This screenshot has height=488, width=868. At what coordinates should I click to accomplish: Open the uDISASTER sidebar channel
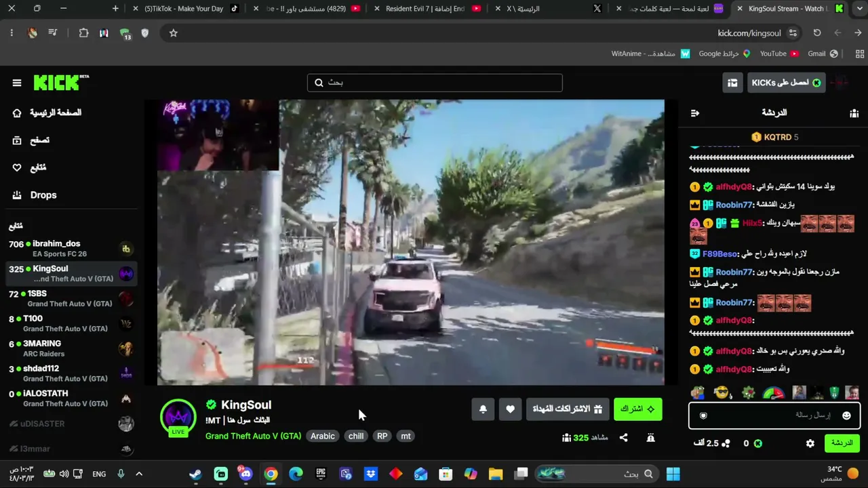[x=71, y=424]
